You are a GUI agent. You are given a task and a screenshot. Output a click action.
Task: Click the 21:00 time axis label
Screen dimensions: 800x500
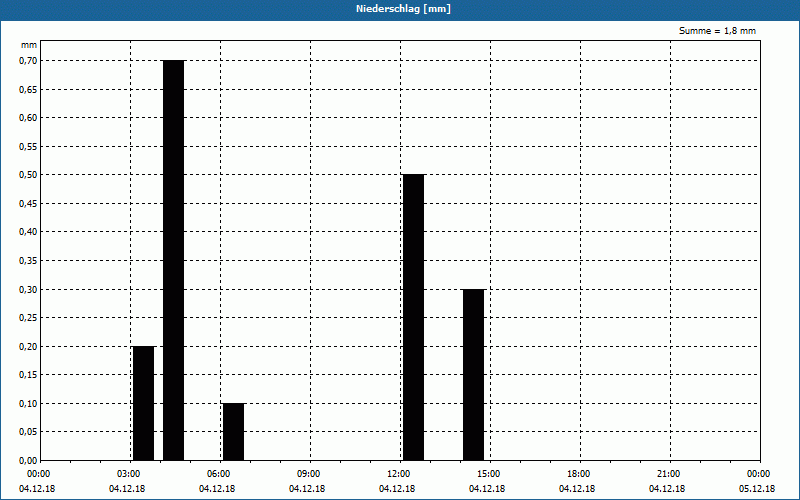click(x=670, y=474)
